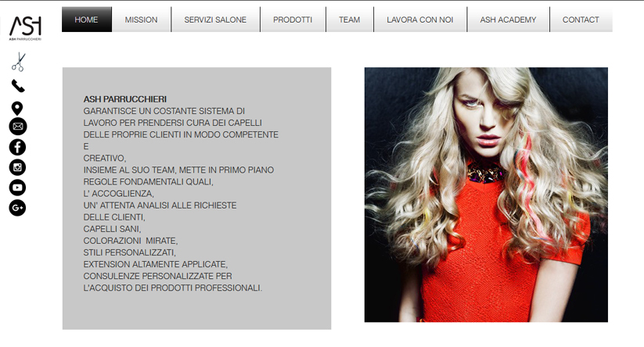The width and height of the screenshot is (644, 347).
Task: Select ASH ACADEMY in navigation
Action: pos(508,20)
